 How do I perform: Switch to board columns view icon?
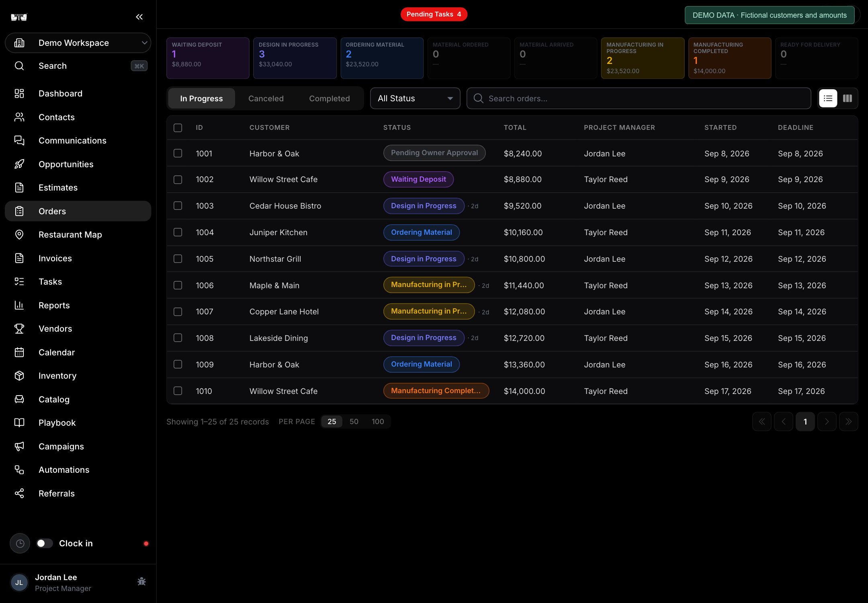coord(848,98)
